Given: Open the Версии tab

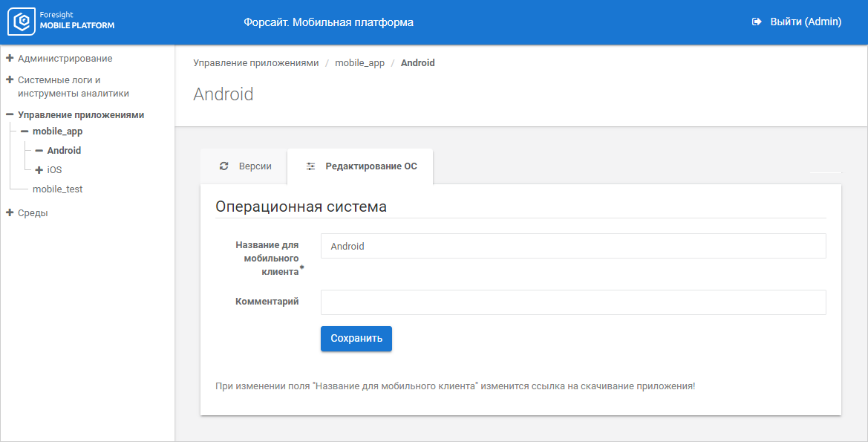Looking at the screenshot, I should (x=244, y=166).
